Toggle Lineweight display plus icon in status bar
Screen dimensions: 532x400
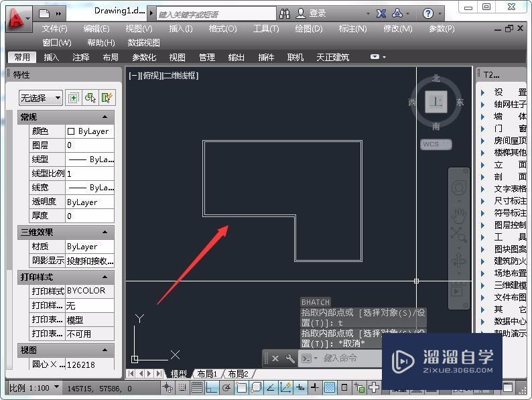point(314,387)
